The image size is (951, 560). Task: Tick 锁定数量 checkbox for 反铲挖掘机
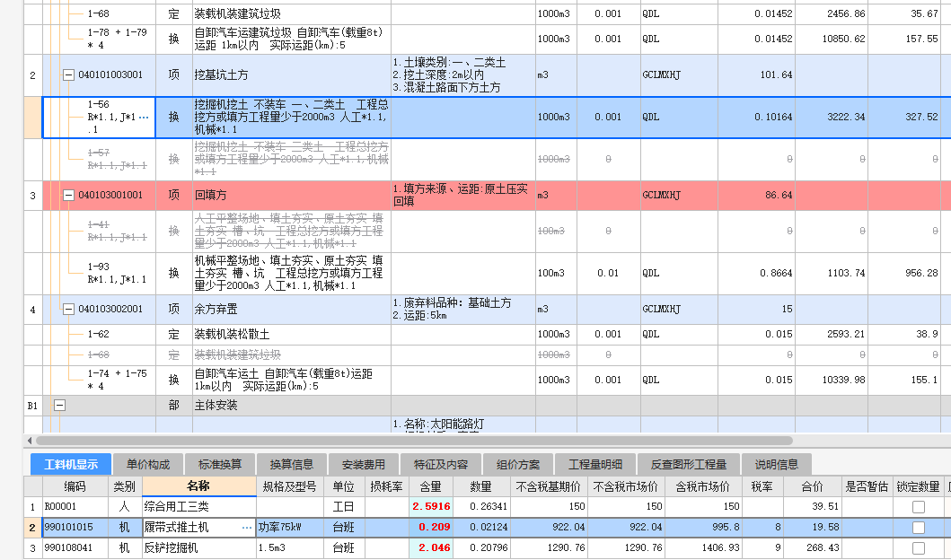pos(919,548)
